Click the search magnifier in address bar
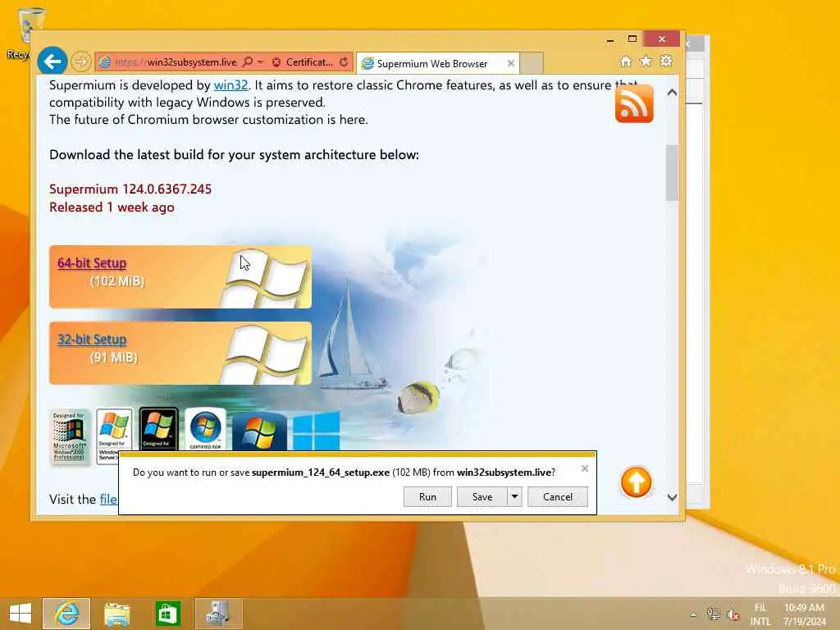 (x=247, y=62)
